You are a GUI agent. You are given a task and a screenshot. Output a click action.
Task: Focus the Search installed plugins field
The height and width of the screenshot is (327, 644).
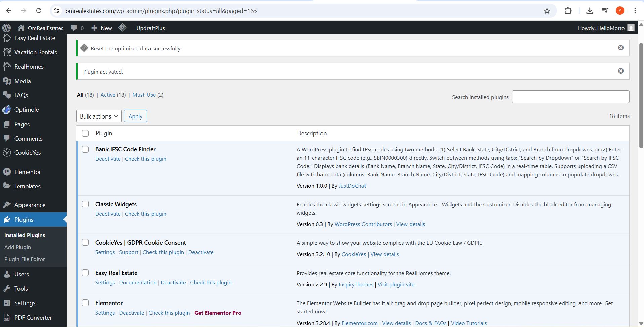click(x=570, y=97)
